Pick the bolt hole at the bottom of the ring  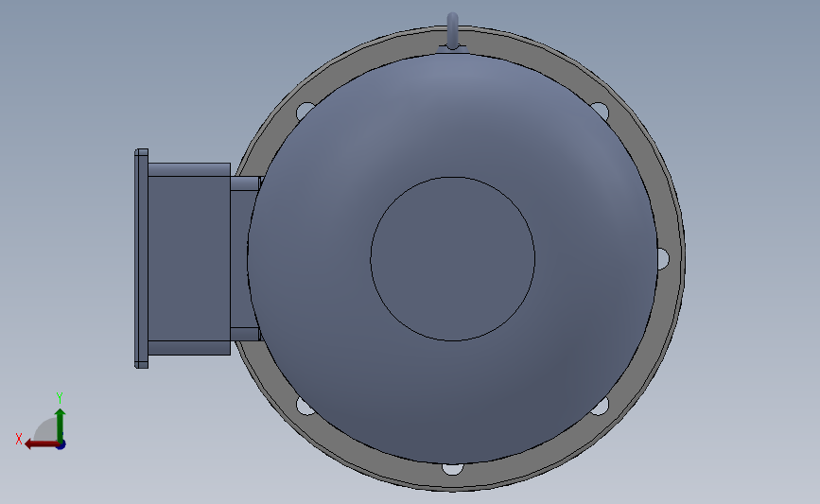pyautogui.click(x=452, y=469)
